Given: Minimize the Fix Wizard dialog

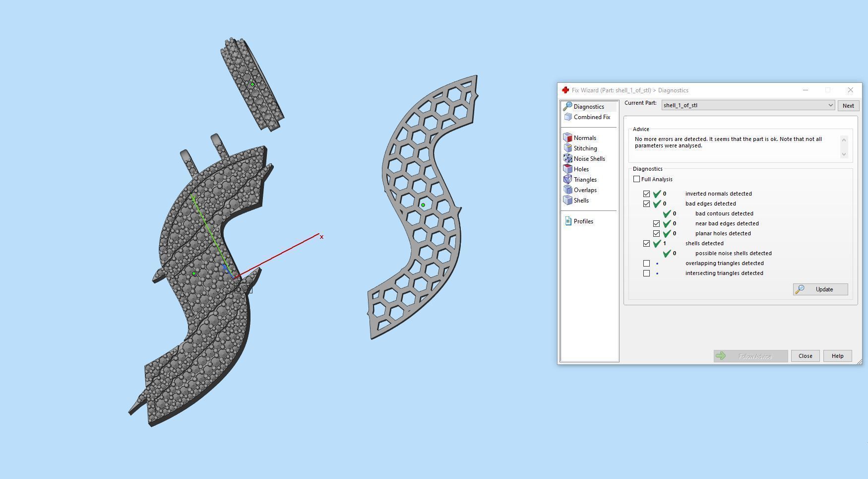Looking at the screenshot, I should coord(806,90).
